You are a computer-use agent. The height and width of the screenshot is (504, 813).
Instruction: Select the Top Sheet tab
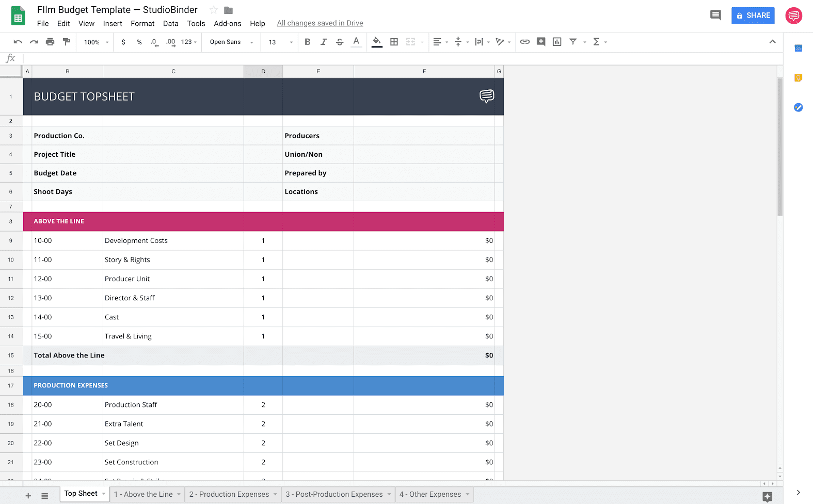pos(85,494)
